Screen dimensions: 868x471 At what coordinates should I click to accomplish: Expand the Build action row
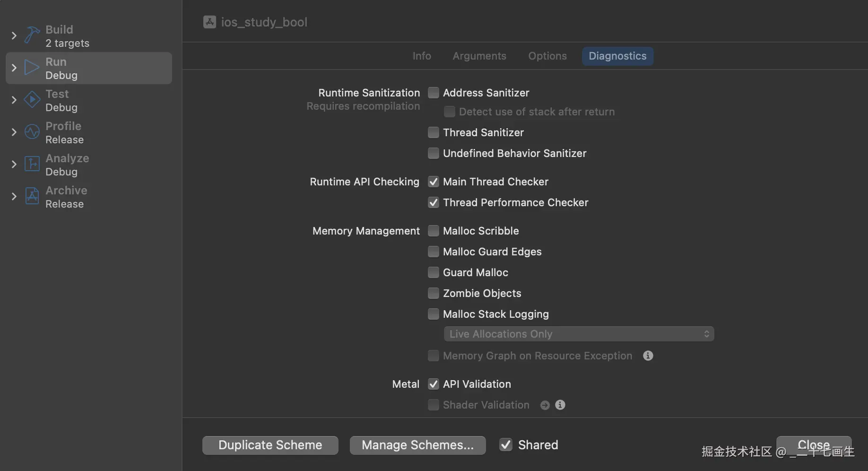14,35
